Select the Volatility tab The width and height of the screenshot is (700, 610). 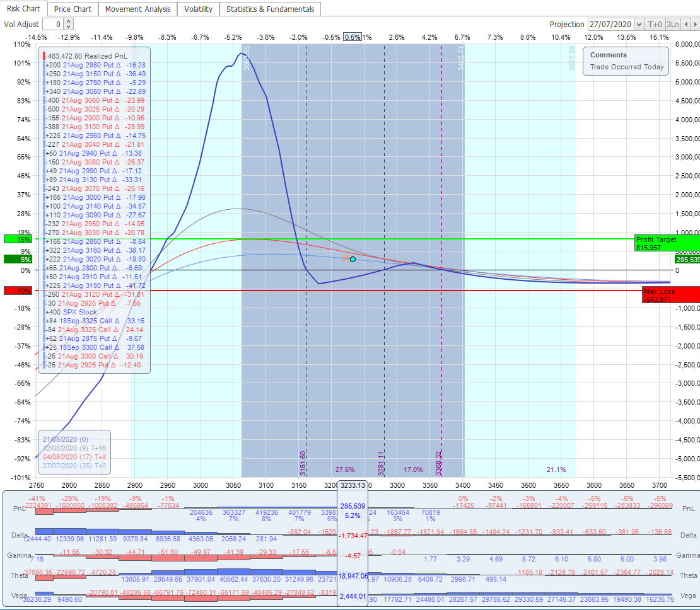pos(199,9)
